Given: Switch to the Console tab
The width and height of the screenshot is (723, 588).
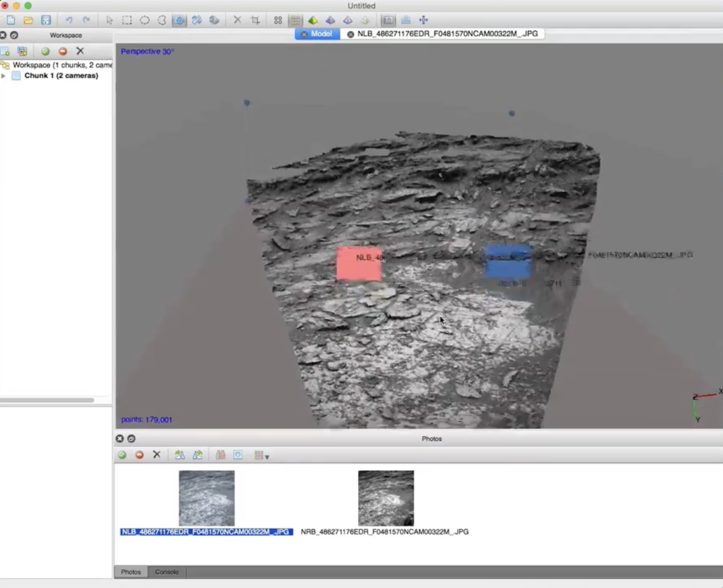Looking at the screenshot, I should click(166, 572).
